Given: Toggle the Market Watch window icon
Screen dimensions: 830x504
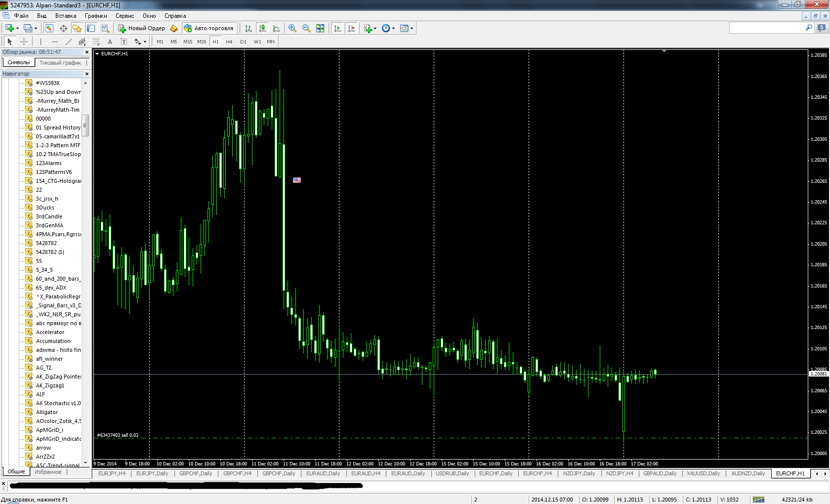Looking at the screenshot, I should pos(49,28).
